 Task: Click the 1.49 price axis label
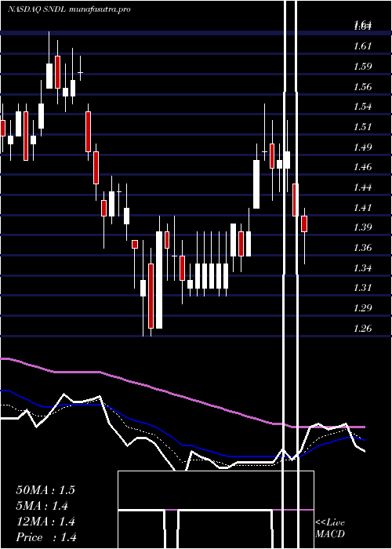(363, 147)
